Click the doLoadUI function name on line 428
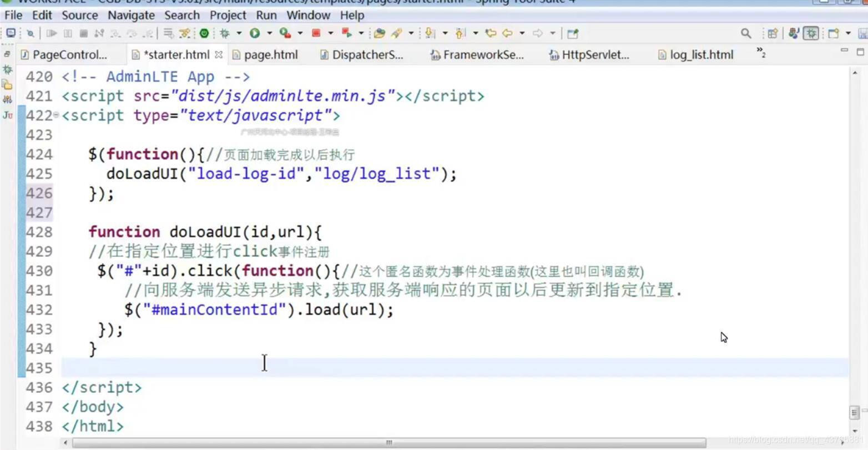 pyautogui.click(x=205, y=232)
